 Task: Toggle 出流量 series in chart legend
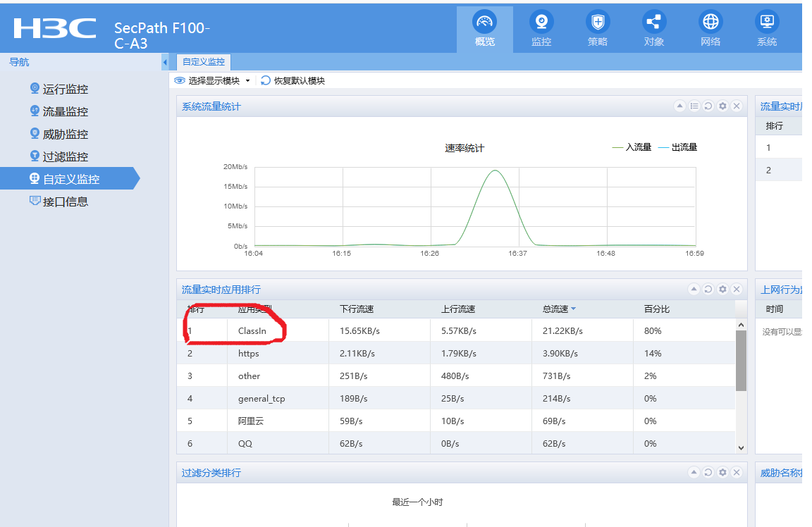click(x=677, y=147)
